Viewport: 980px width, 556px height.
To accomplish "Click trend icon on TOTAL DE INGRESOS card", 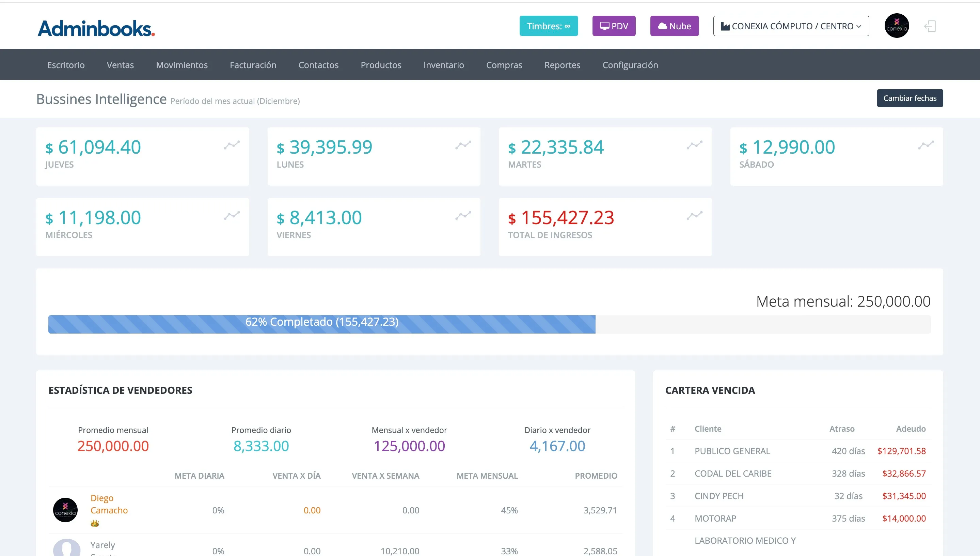I will tap(694, 216).
